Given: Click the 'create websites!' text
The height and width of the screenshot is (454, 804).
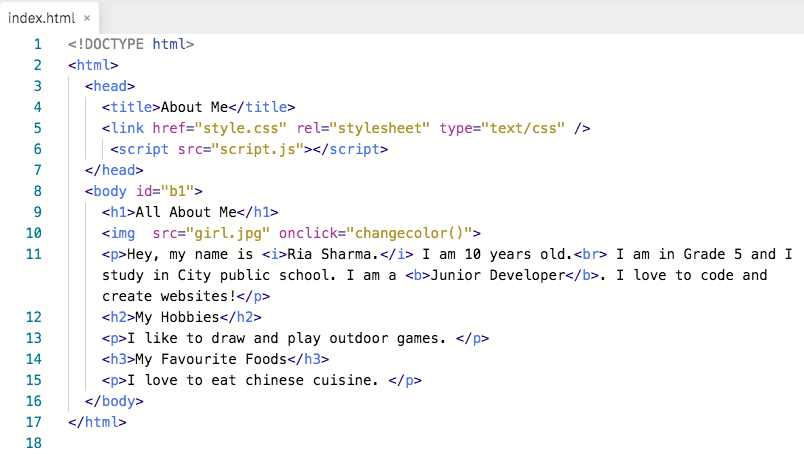Looking at the screenshot, I should pyautogui.click(x=169, y=297).
